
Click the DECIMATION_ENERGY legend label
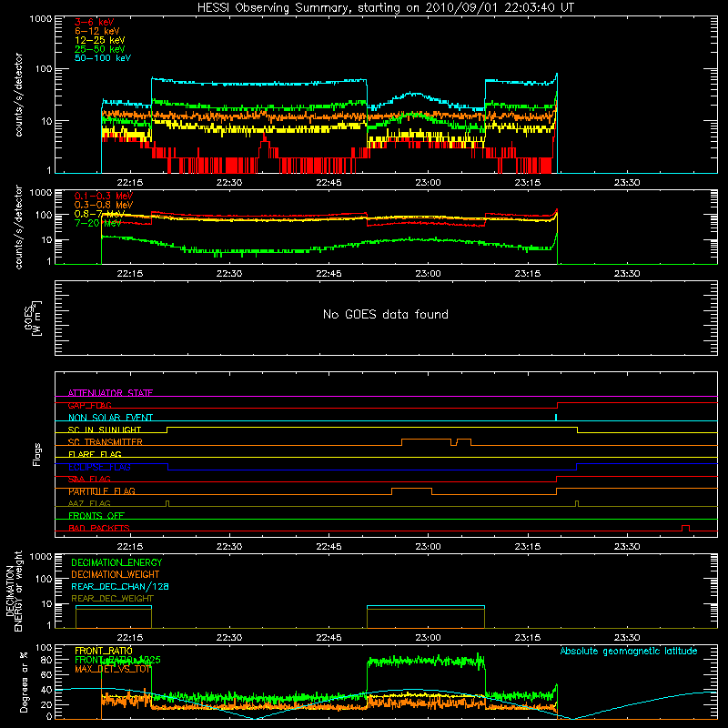click(x=116, y=562)
